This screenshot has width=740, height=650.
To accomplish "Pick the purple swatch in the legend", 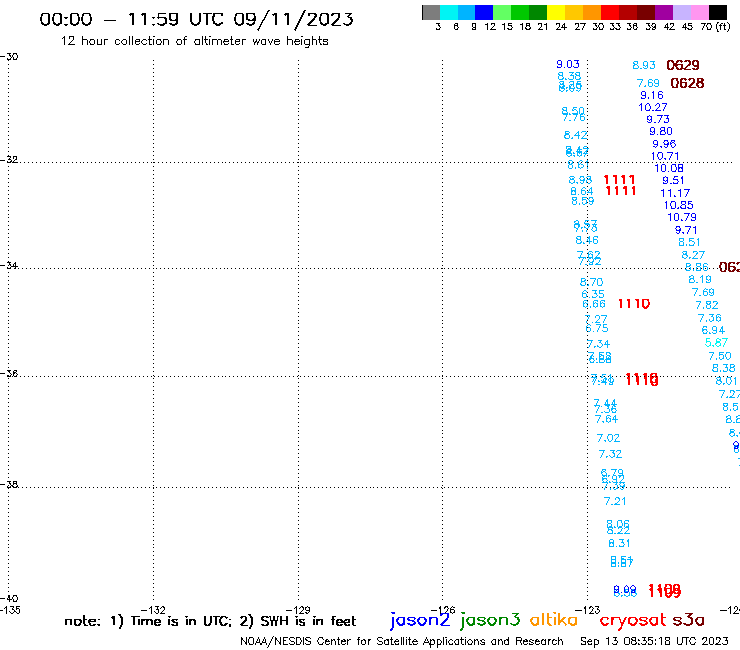I will (664, 12).
